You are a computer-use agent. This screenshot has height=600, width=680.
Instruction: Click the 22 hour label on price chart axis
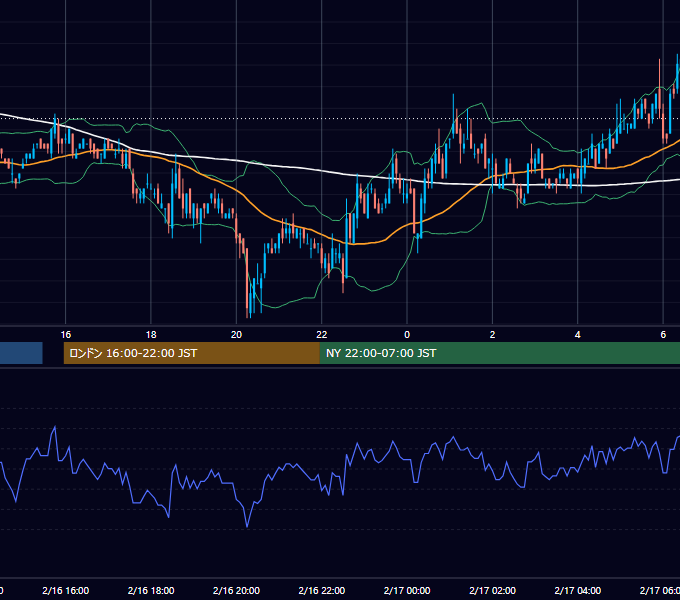coord(322,335)
